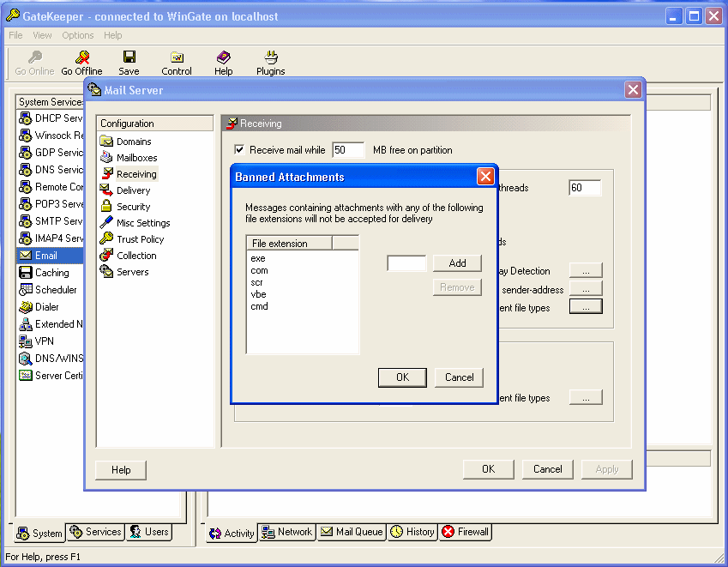Select the Mailboxes configuration icon
The image size is (728, 567).
tap(107, 157)
